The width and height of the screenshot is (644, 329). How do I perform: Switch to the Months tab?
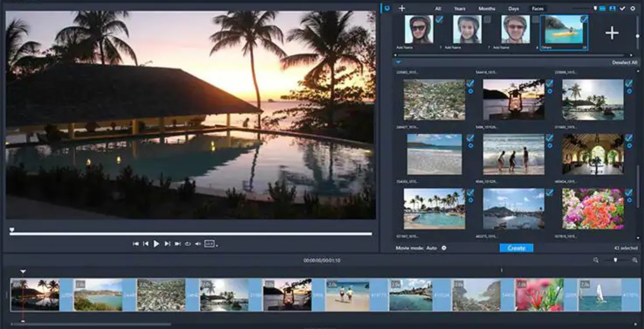[x=487, y=9]
